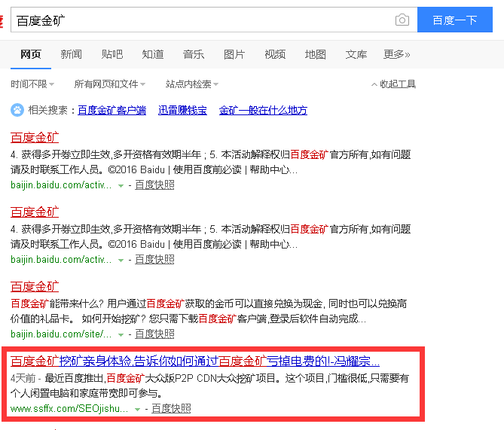The image size is (504, 430).
Task: Click 相关搜索 label text
Action: pos(48,110)
